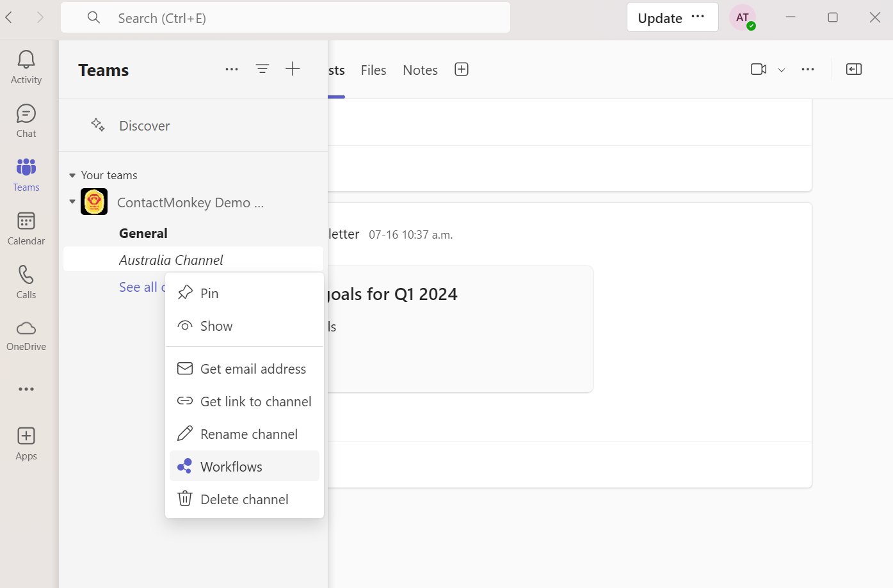Viewport: 893px width, 588px height.
Task: Add a tab to the channel
Action: tap(462, 69)
